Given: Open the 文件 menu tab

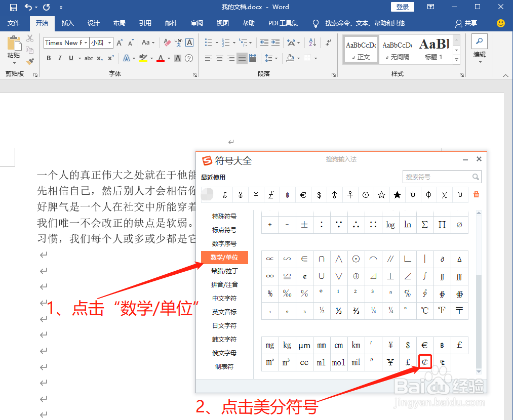Looking at the screenshot, I should pos(14,23).
